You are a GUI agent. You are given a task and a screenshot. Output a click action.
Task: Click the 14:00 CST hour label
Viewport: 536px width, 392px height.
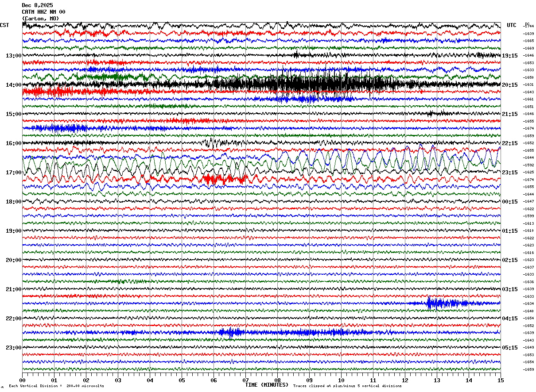coord(13,85)
